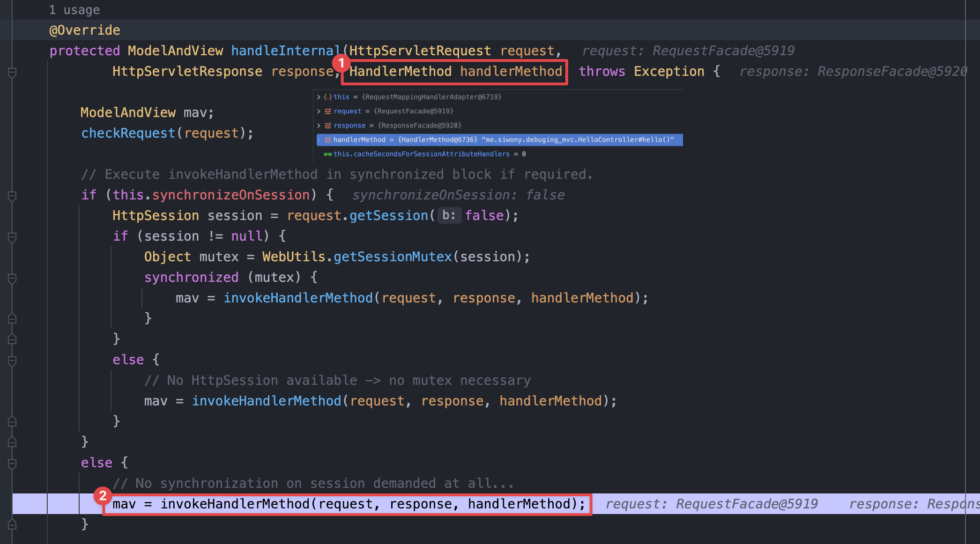This screenshot has height=544, width=980.
Task: Click the object braces icon beside 'this'
Action: tap(327, 97)
